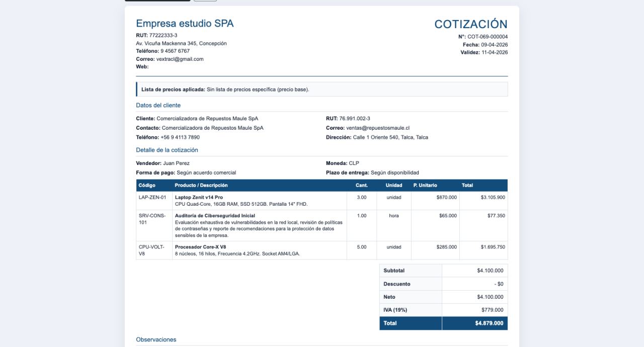Viewport: 644px width, 347px height.
Task: Select the quote number COT-069-000004
Action: pos(488,37)
